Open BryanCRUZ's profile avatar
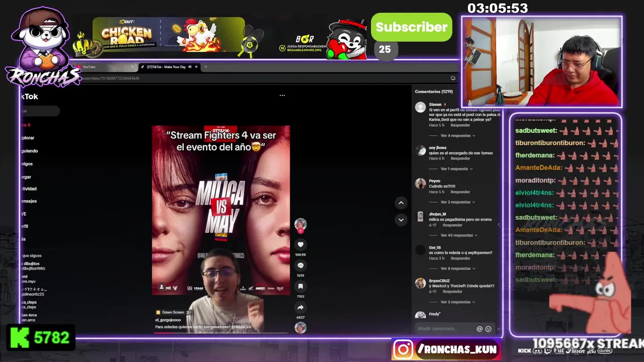Screen dimensions: 644x362 (420, 283)
